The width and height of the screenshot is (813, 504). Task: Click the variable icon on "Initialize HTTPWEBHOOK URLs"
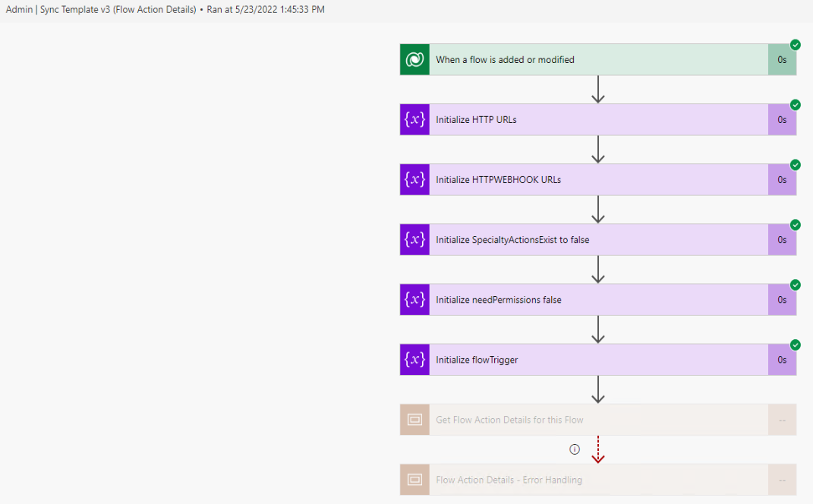[414, 179]
